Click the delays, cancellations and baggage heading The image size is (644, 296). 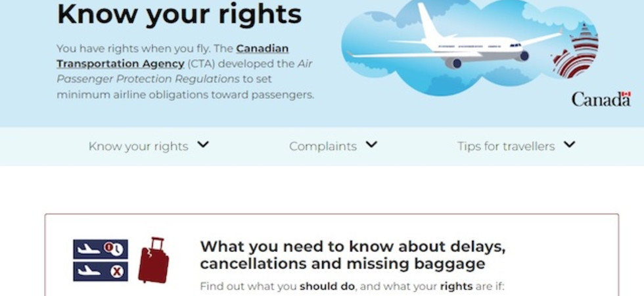353,255
